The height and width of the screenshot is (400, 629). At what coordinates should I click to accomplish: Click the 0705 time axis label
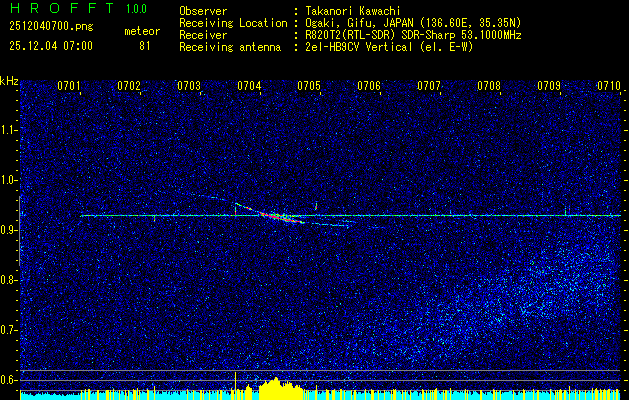pyautogui.click(x=309, y=87)
